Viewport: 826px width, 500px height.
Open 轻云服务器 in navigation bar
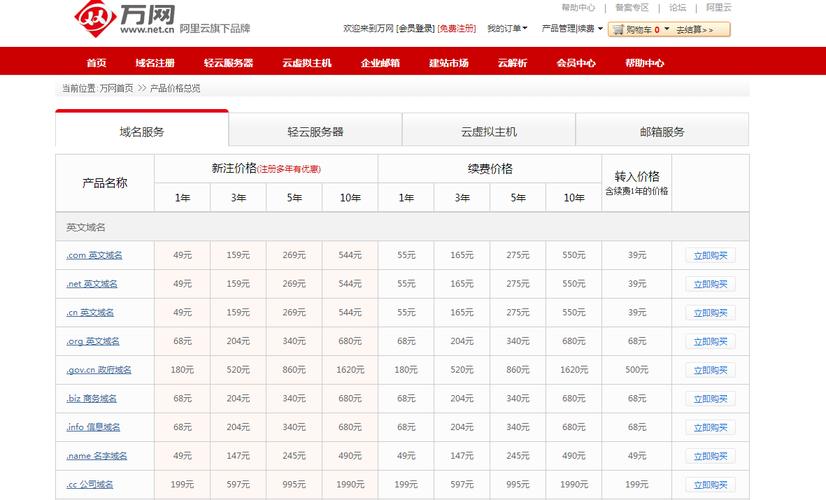tap(229, 63)
